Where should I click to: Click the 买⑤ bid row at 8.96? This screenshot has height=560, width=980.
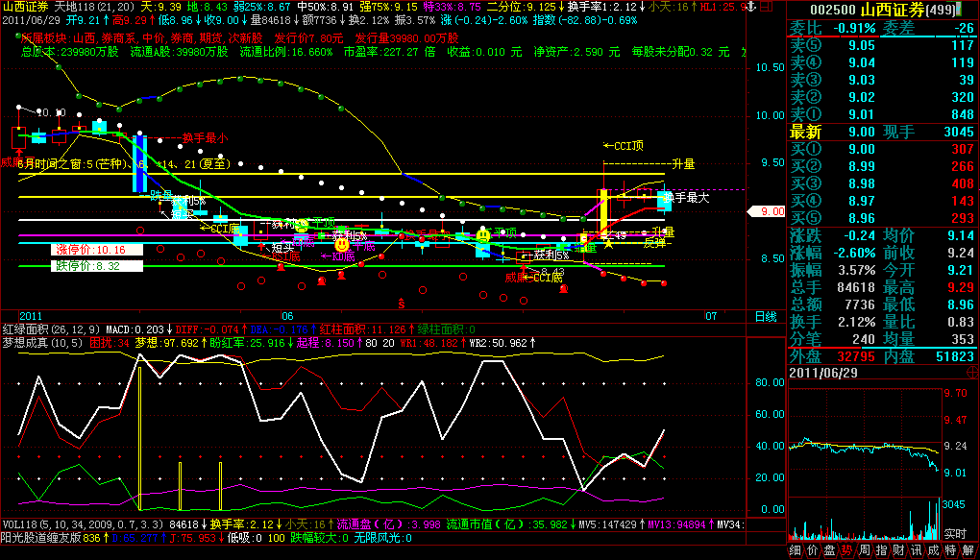tap(883, 218)
